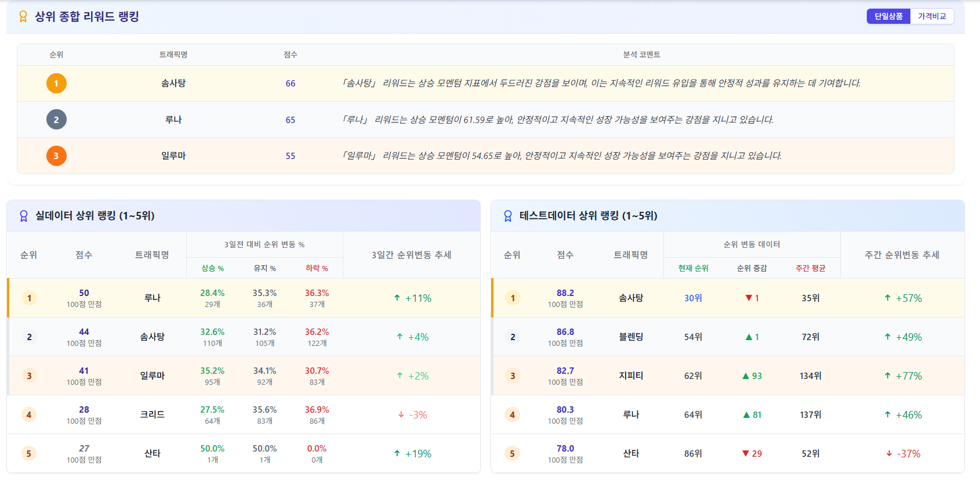
Task: Click the +19% trend value
Action: coord(418,453)
